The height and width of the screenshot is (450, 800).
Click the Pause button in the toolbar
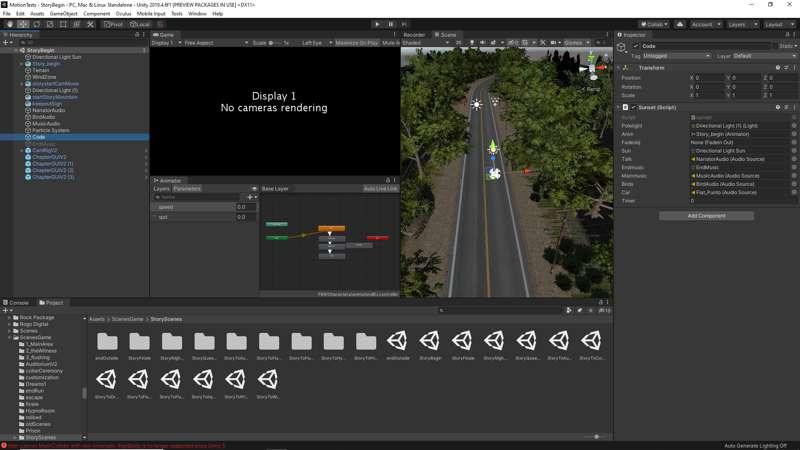pos(391,24)
